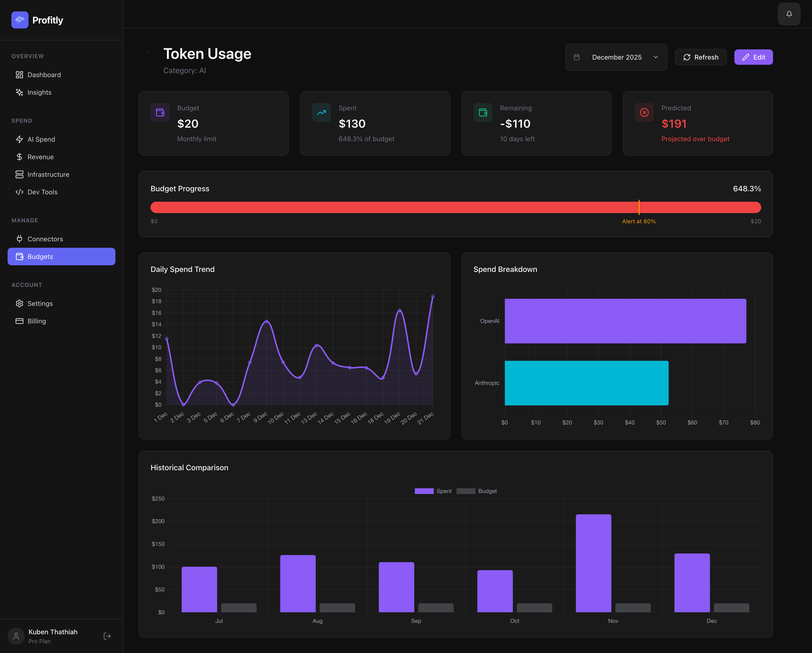
Task: Click the dropdown chevron next to December 2025
Action: click(x=656, y=57)
